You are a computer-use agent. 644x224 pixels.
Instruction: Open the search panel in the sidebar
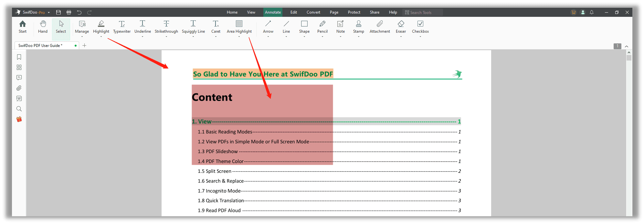[x=19, y=109]
